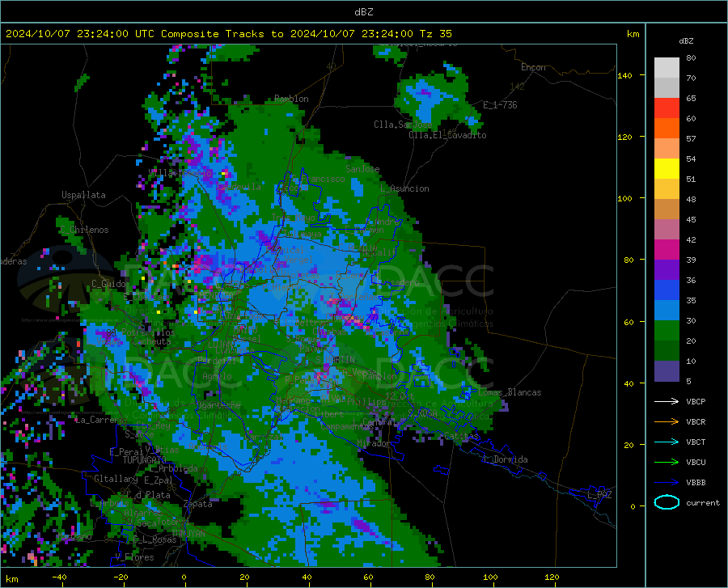Click the 'Uspallata' place label on map

83,195
